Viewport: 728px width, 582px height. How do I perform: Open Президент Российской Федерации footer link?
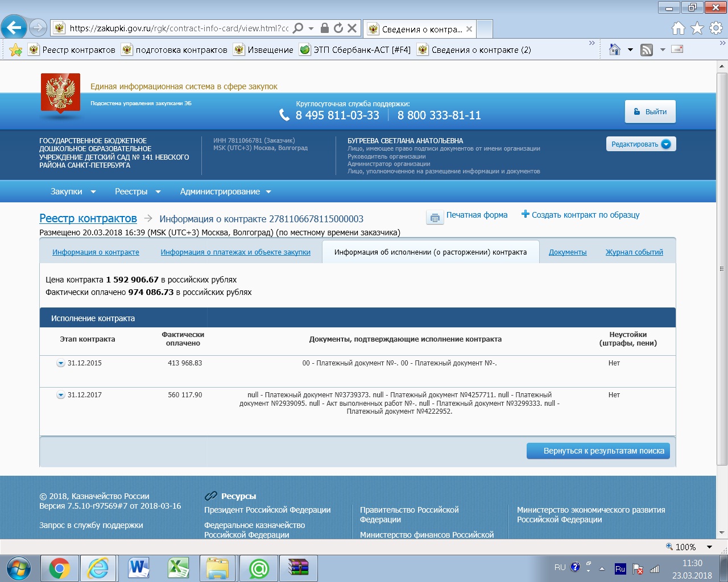267,510
